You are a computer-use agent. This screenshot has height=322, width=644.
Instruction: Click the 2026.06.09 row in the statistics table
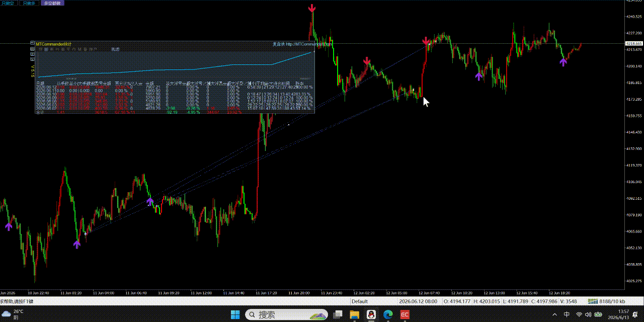tap(175, 98)
